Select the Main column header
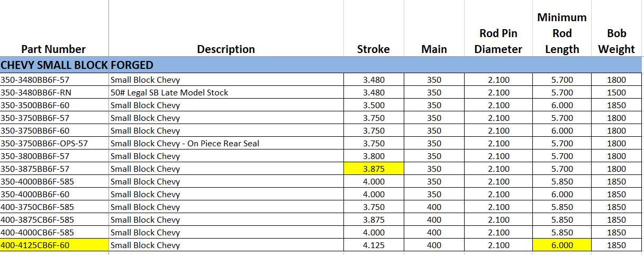Screen dimensions: 644x255 pos(434,49)
